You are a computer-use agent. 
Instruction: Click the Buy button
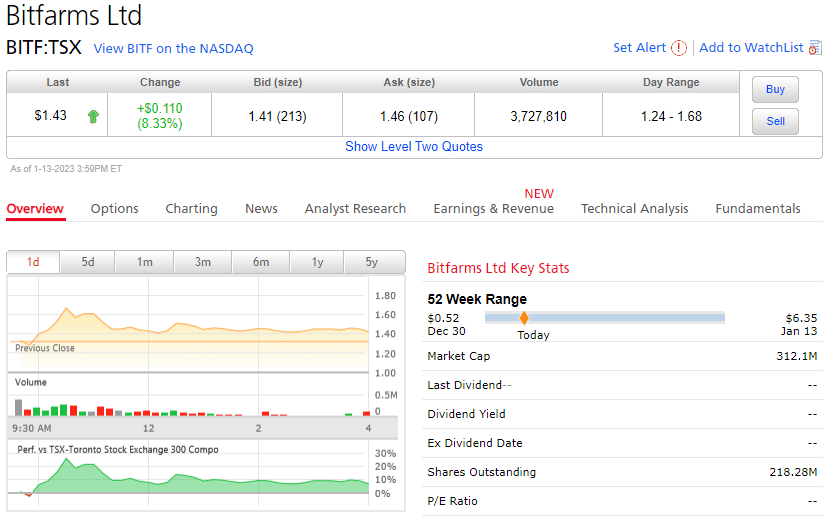point(775,89)
